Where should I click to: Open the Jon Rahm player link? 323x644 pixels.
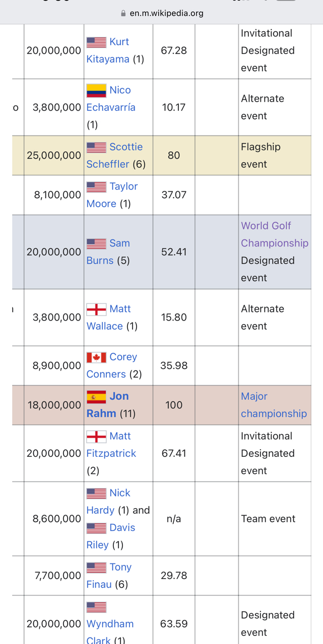click(108, 405)
